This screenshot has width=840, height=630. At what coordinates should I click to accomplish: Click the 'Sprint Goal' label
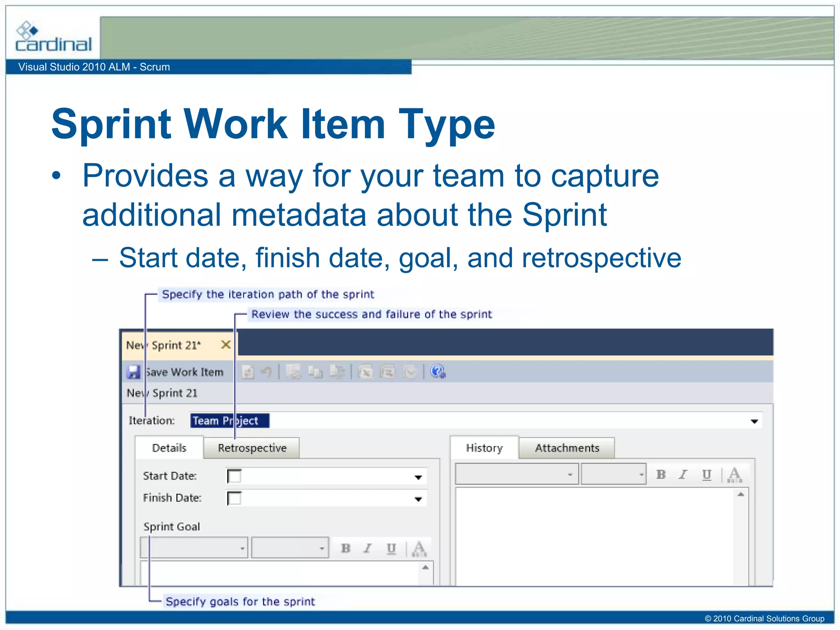click(x=171, y=527)
